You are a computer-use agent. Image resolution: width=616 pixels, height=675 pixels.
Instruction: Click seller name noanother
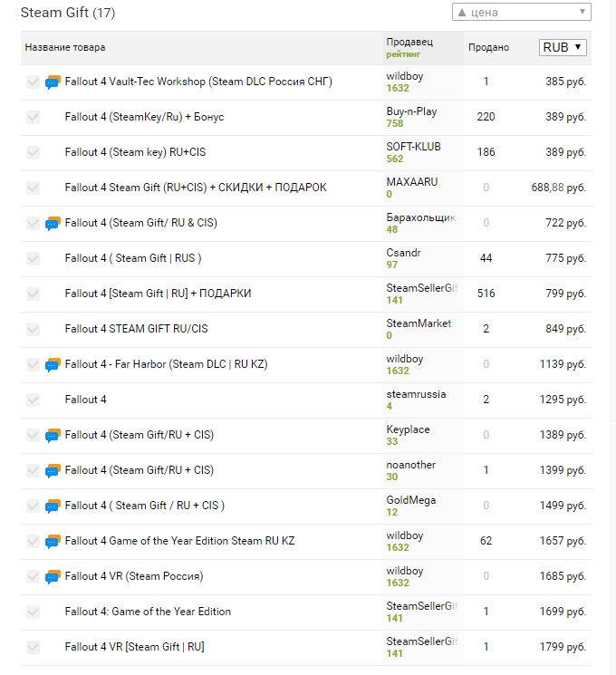(x=410, y=465)
